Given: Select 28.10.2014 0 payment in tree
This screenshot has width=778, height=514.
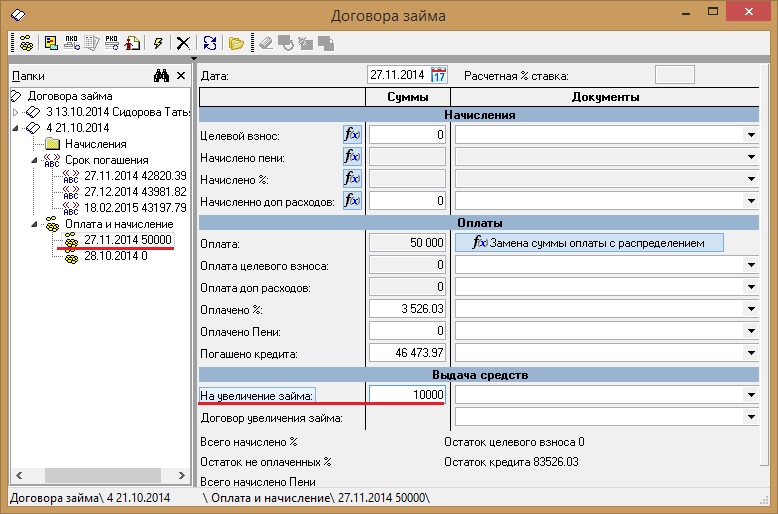Looking at the screenshot, I should click(115, 256).
